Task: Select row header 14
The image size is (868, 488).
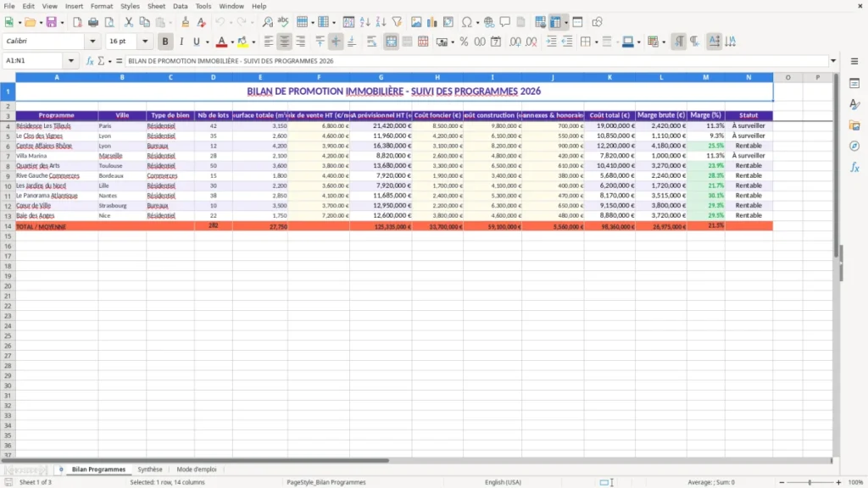Action: click(8, 226)
